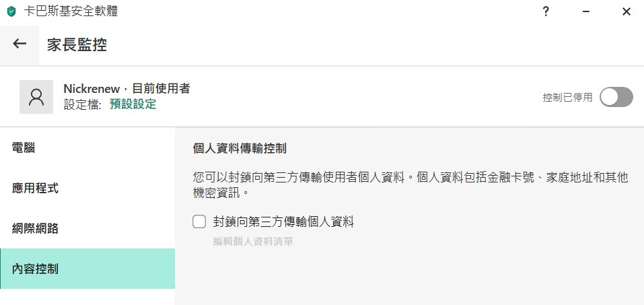Click the Nickrenew · 目前使用者 name
This screenshot has width=644, height=305.
click(x=127, y=88)
